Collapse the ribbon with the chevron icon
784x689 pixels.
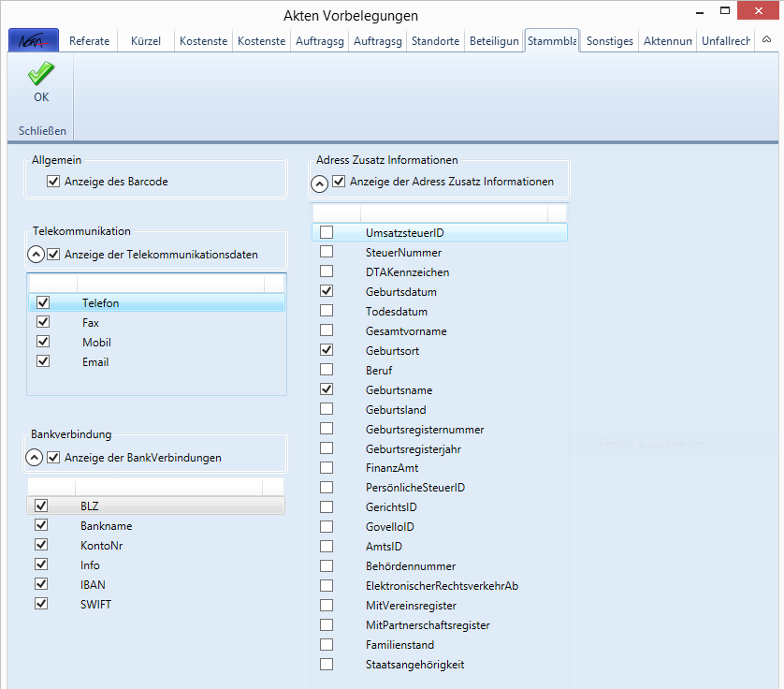pyautogui.click(x=767, y=40)
